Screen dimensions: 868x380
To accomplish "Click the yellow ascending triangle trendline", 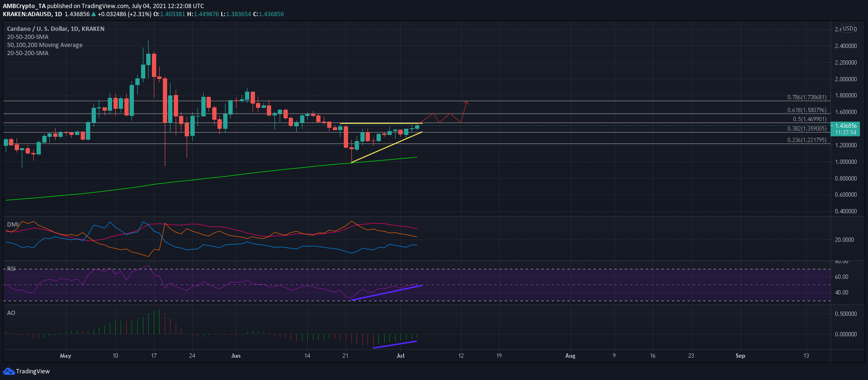I will click(386, 147).
